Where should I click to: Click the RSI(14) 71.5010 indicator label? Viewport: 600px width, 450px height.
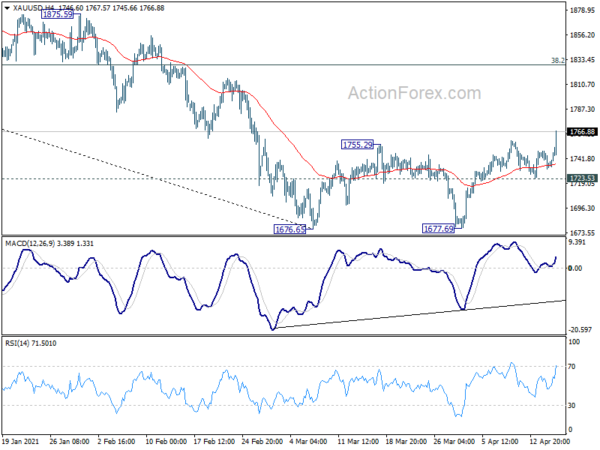[31, 343]
